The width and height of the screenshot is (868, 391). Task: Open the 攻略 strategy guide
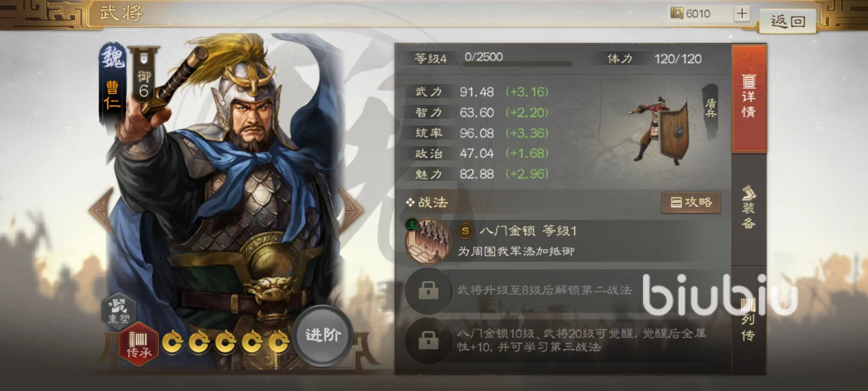(691, 202)
